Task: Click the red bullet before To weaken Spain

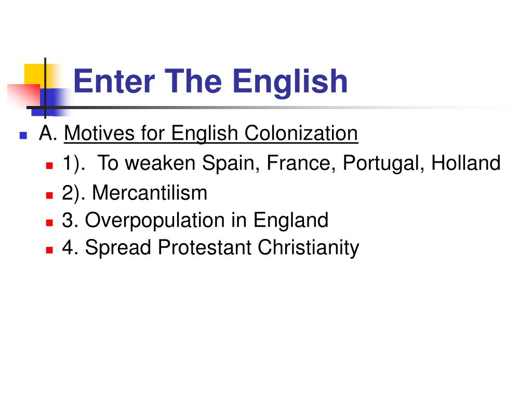Action: click(x=49, y=166)
